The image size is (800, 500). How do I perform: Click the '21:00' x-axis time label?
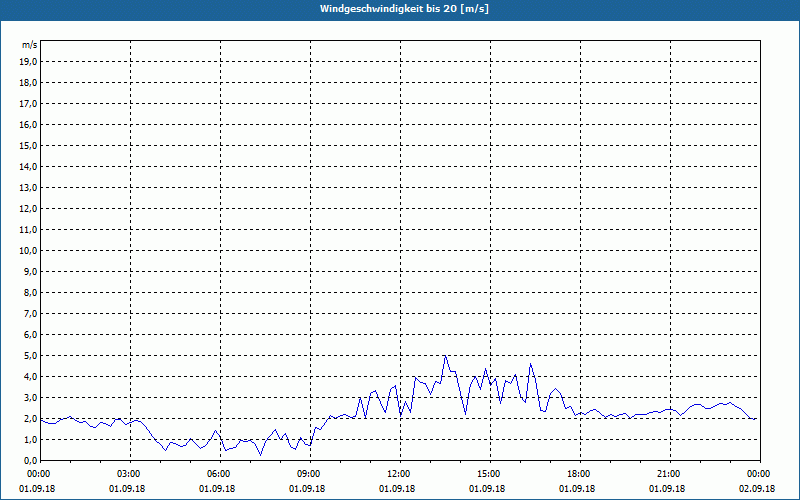pos(670,474)
